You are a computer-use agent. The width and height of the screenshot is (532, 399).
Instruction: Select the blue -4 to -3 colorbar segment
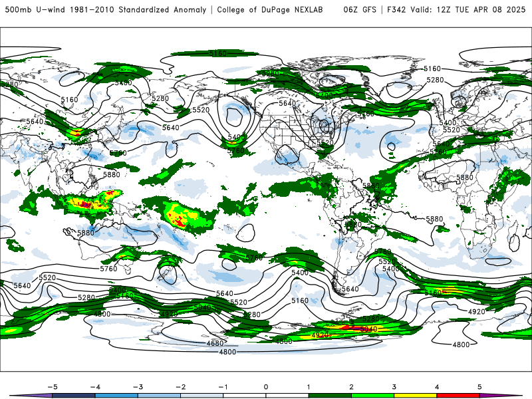(116, 396)
